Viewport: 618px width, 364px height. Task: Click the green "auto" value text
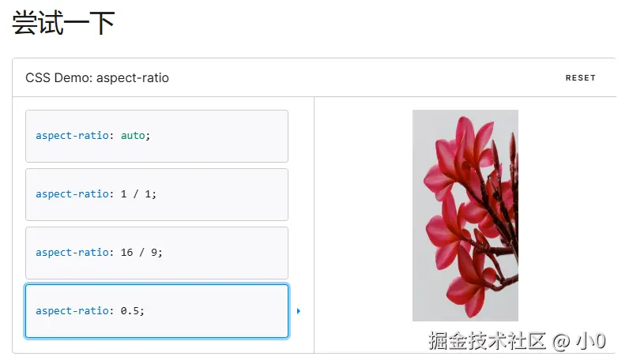tap(133, 136)
